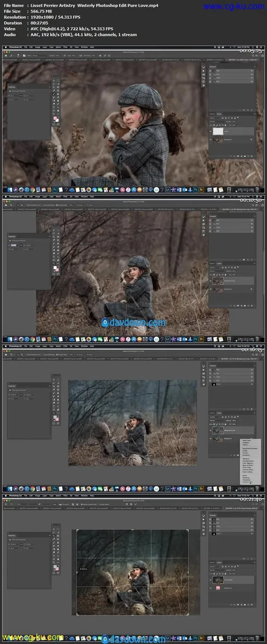The width and height of the screenshot is (267, 644).
Task: Click foreground color swatch in 00:21:40 tools panel
Action: point(55,566)
